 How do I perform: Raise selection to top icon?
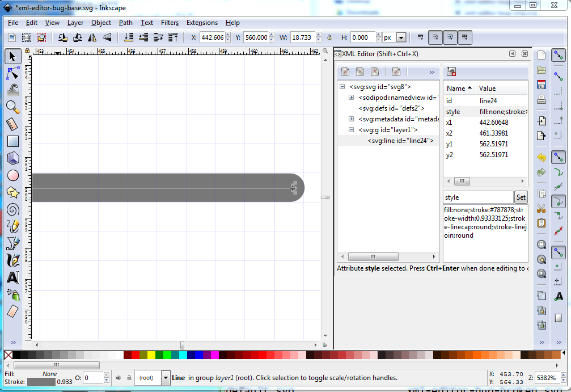tap(173, 37)
